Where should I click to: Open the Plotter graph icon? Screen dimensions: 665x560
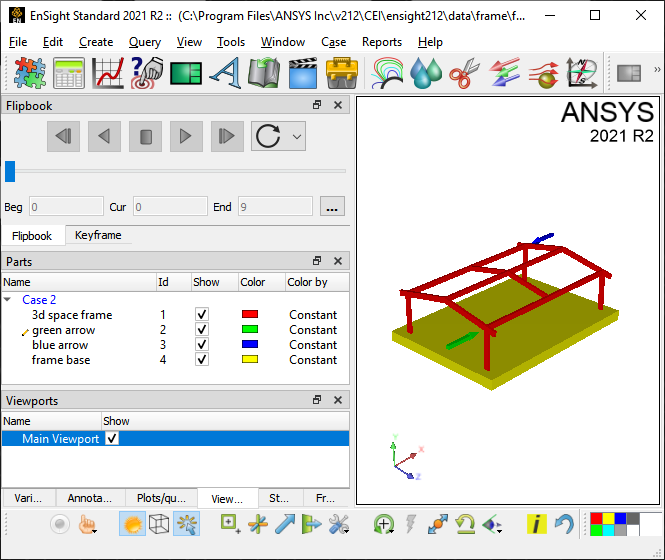(108, 73)
